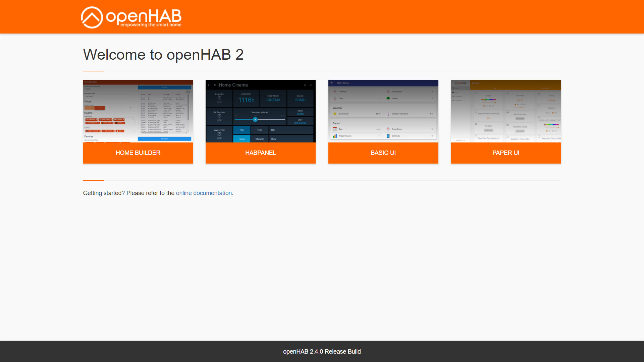Click the openHAB logo in header

coord(131,17)
